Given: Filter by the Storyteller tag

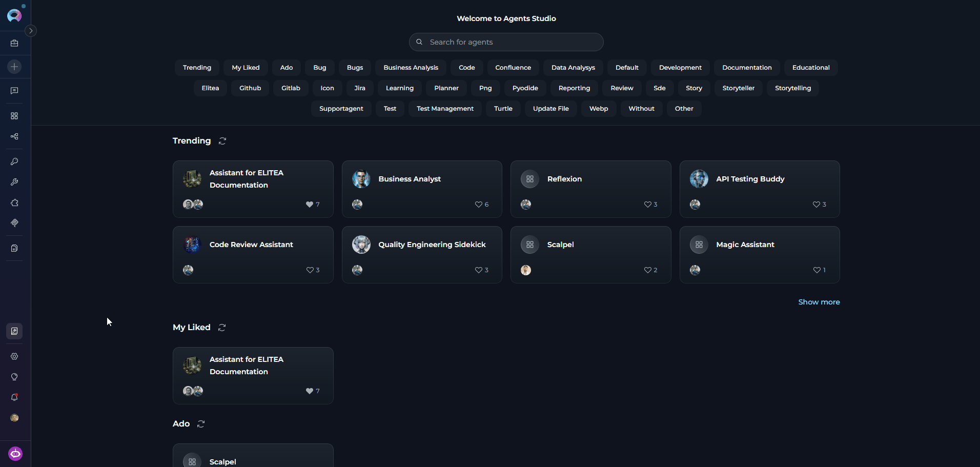Looking at the screenshot, I should click(x=738, y=88).
